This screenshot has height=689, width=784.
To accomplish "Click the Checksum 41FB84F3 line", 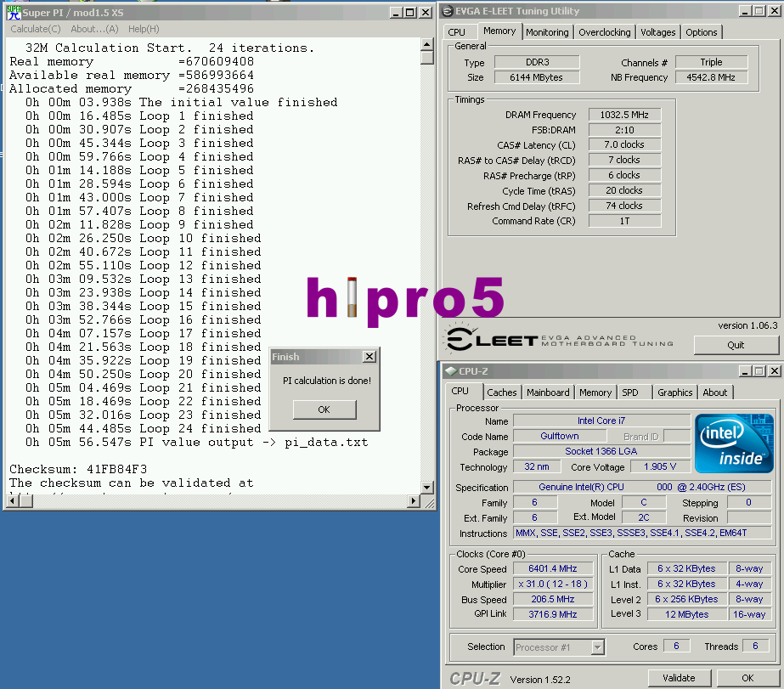I will [78, 470].
